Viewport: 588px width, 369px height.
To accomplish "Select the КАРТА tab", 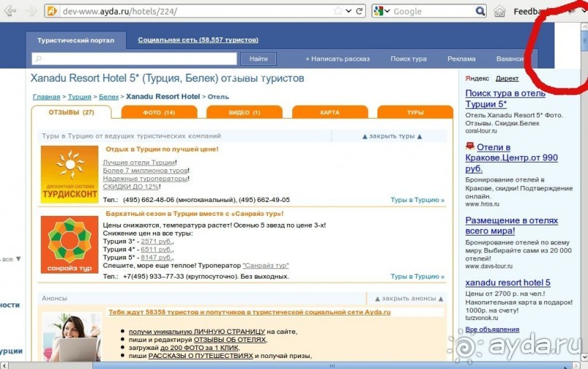I will [x=329, y=112].
